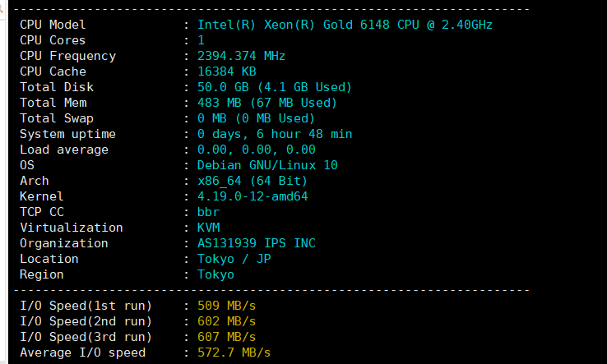Click the Total Swap label
The width and height of the screenshot is (607, 364).
[x=56, y=118]
